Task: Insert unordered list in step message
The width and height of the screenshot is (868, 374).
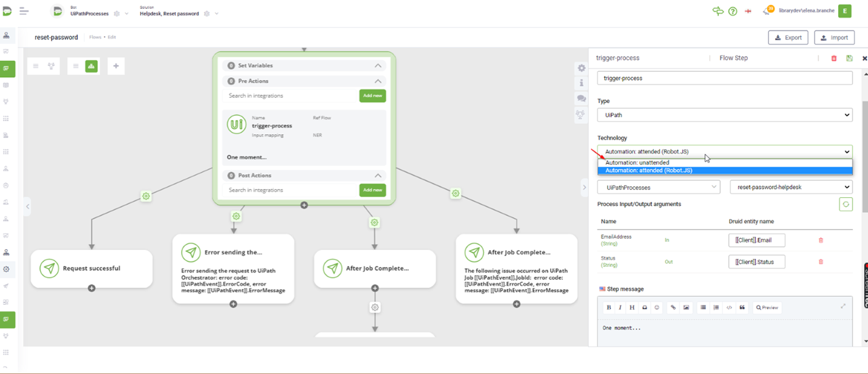Action: [703, 308]
